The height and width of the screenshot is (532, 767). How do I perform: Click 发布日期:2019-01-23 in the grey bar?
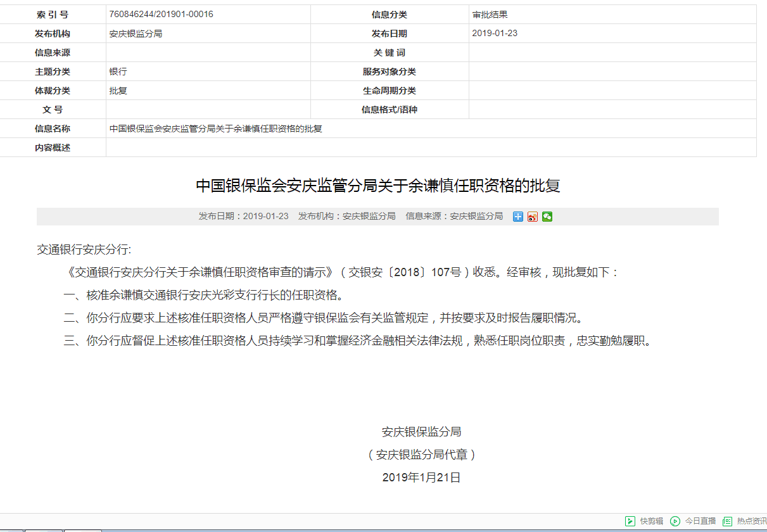point(243,217)
